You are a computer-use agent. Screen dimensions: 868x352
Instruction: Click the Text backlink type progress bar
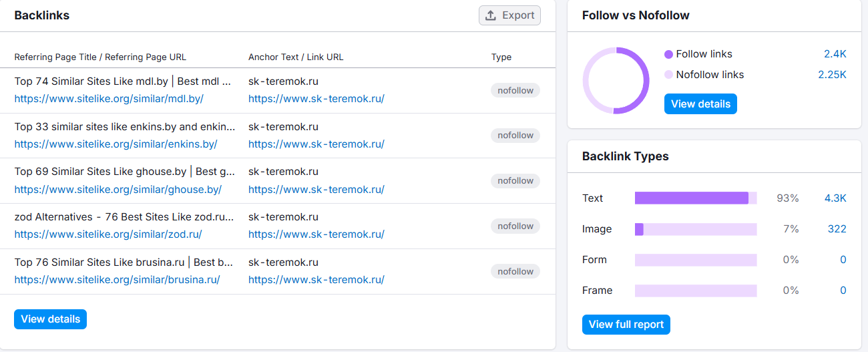(x=695, y=198)
